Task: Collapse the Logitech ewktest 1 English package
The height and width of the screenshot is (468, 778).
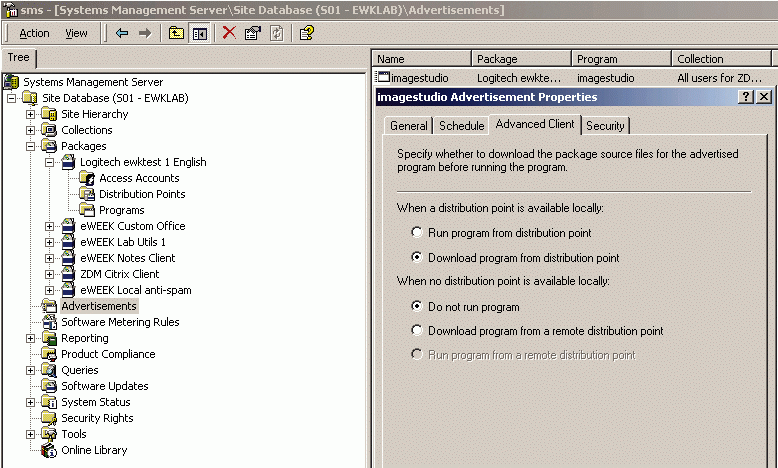Action: 50,162
